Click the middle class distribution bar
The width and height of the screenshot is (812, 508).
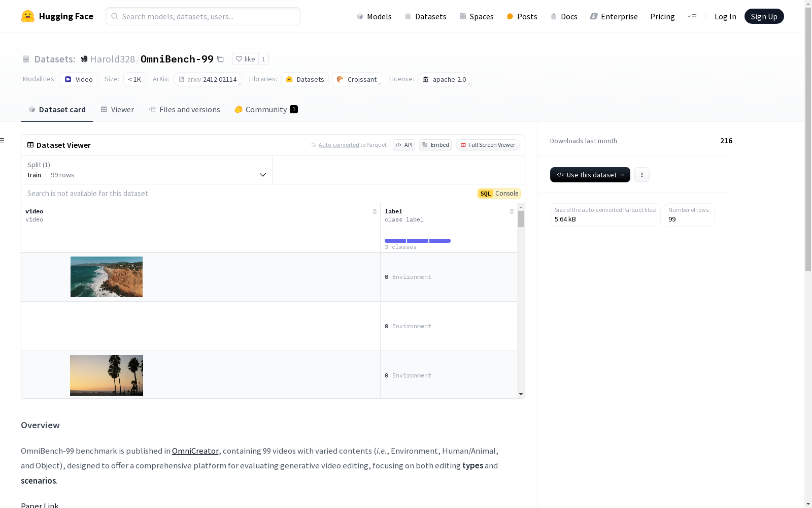pos(418,241)
